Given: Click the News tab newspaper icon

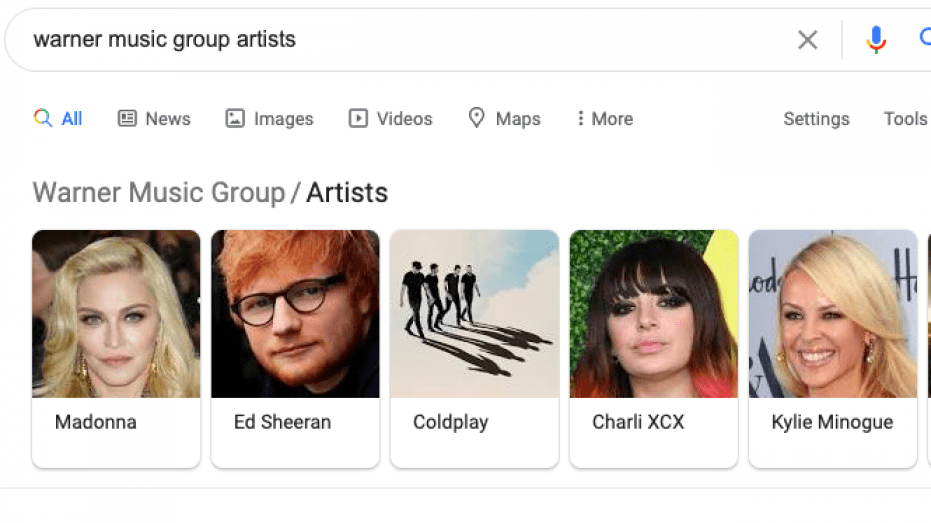Looking at the screenshot, I should coord(127,119).
